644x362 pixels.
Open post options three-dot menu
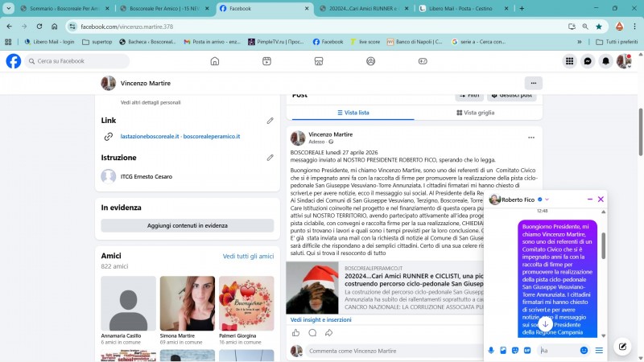[x=531, y=138]
